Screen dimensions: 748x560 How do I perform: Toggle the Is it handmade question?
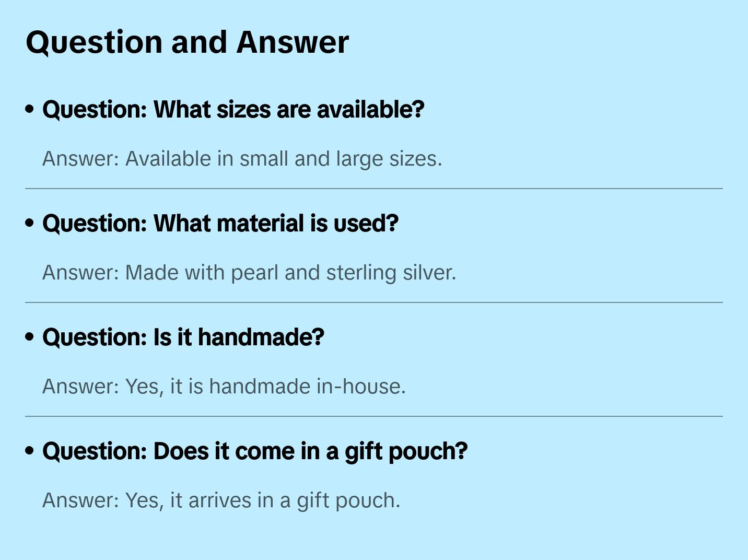click(x=183, y=337)
